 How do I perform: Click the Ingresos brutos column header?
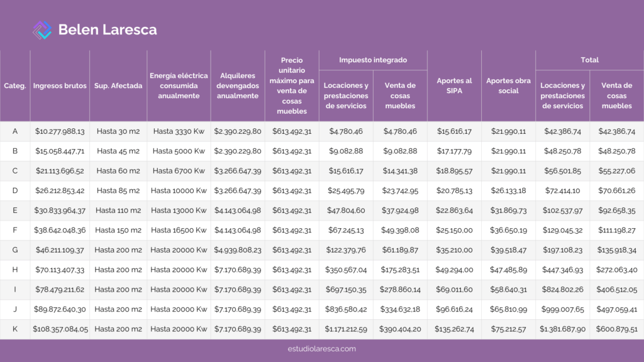60,85
